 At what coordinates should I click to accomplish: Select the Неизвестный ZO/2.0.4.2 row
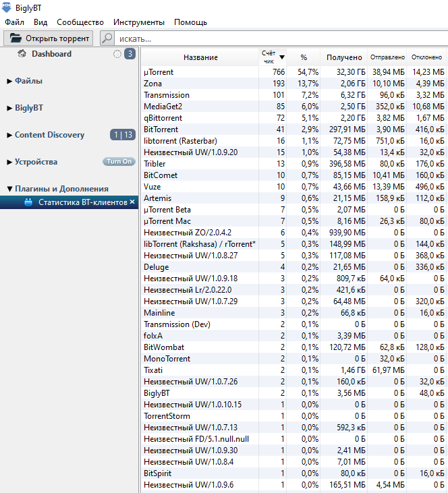coord(294,233)
